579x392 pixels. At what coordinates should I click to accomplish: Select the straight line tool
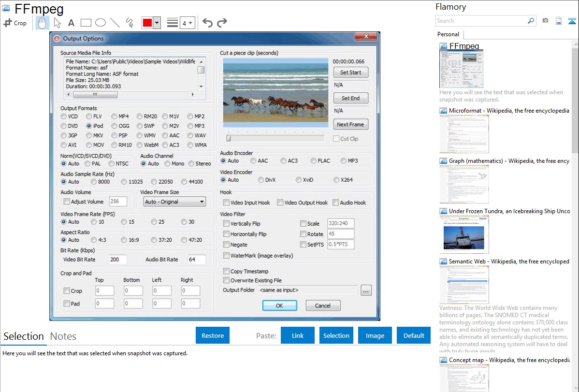coord(115,23)
